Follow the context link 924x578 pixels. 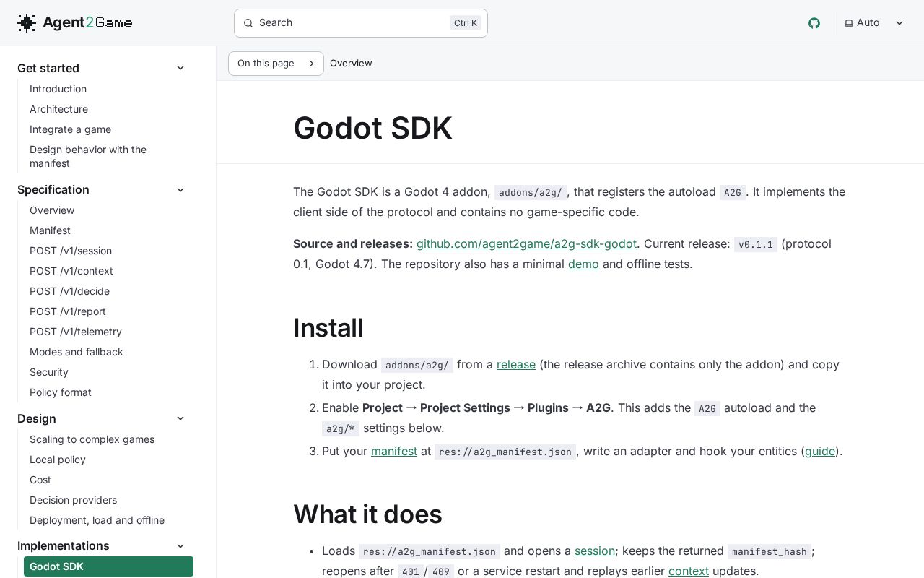click(x=689, y=571)
